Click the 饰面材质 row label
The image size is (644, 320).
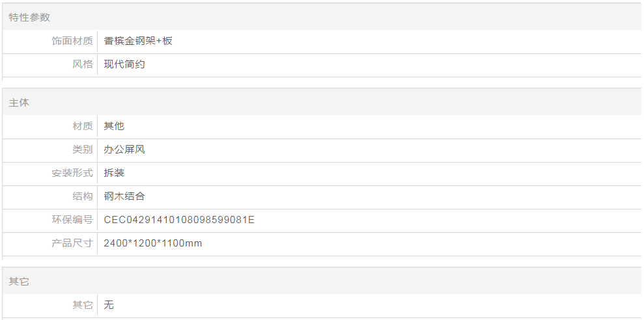coord(72,41)
